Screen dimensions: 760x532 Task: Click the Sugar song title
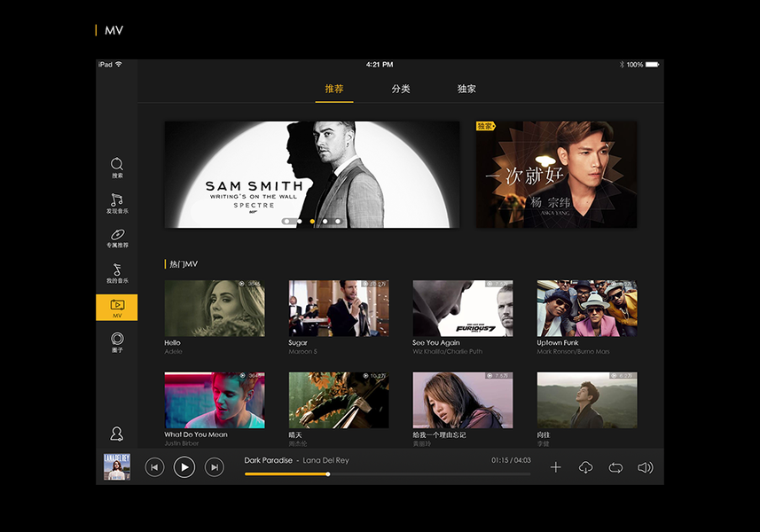tap(298, 342)
